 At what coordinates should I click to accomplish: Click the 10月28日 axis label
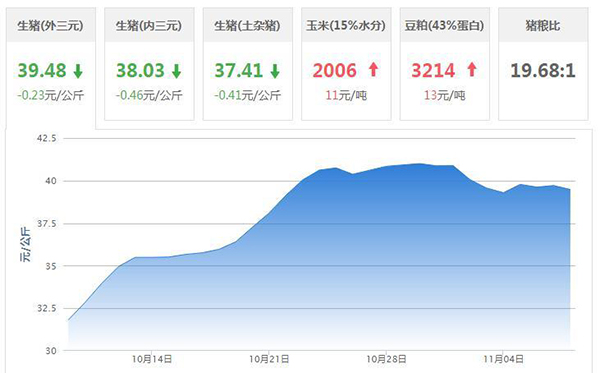(x=386, y=359)
